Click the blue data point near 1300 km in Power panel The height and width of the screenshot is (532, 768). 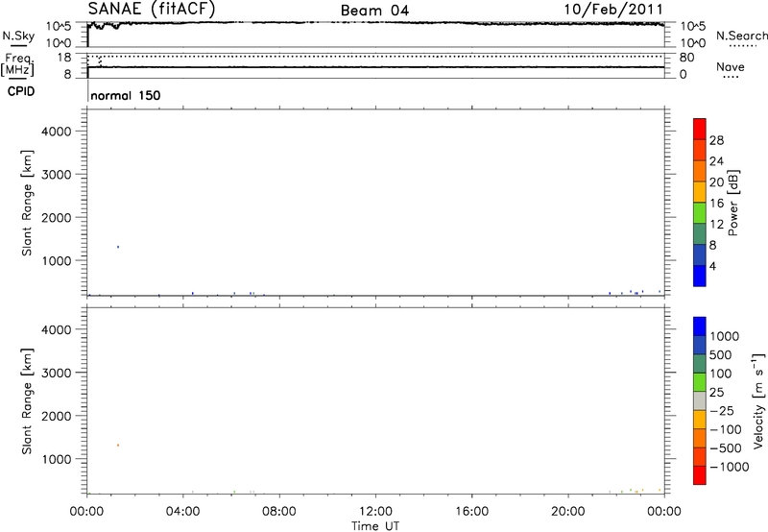[118, 247]
